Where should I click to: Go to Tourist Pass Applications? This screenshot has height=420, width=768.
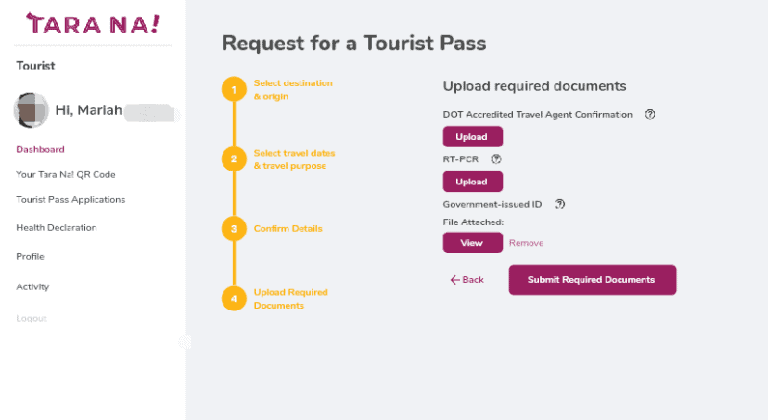click(x=71, y=199)
